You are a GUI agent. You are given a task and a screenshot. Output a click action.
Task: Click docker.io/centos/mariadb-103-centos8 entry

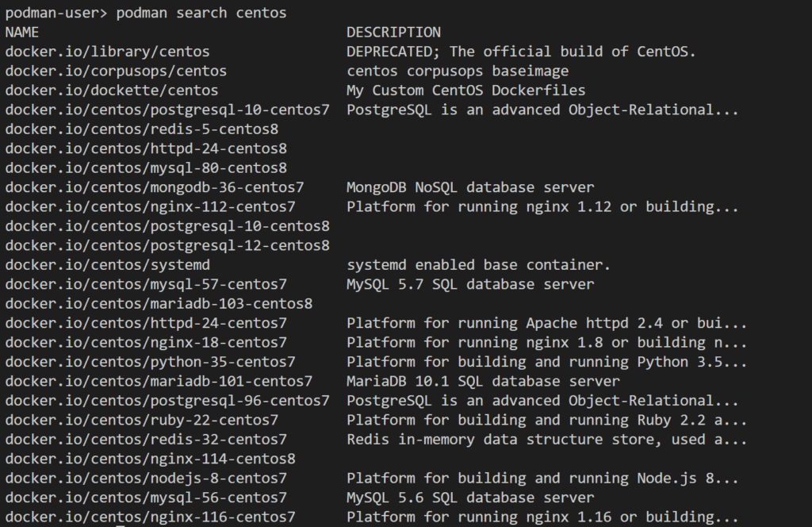159,304
